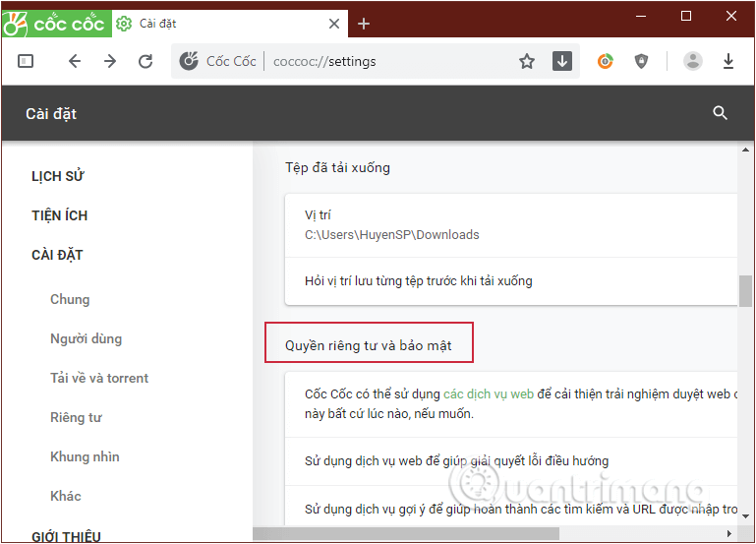Image resolution: width=756 pixels, height=544 pixels.
Task: Reload the settings page
Action: tap(145, 61)
